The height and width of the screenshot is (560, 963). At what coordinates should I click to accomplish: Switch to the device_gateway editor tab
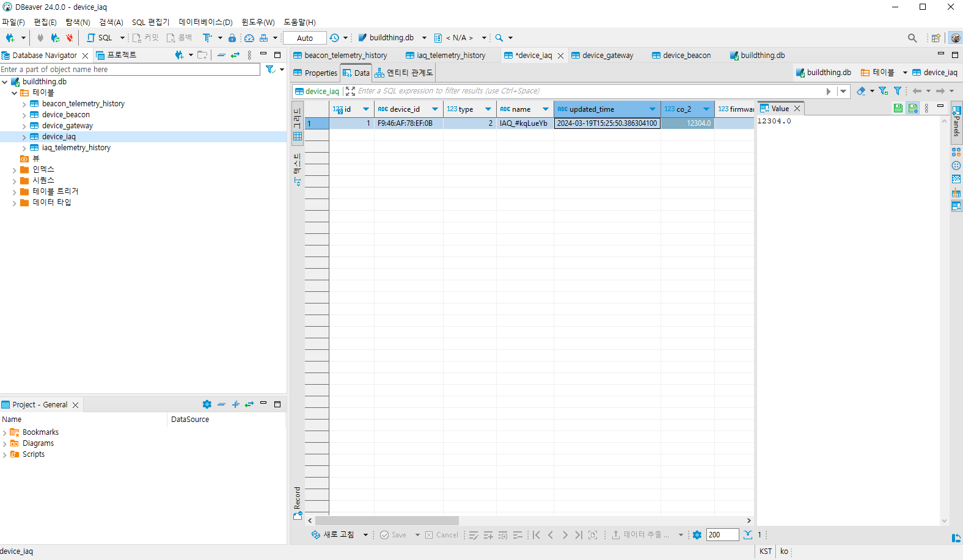[x=607, y=56]
